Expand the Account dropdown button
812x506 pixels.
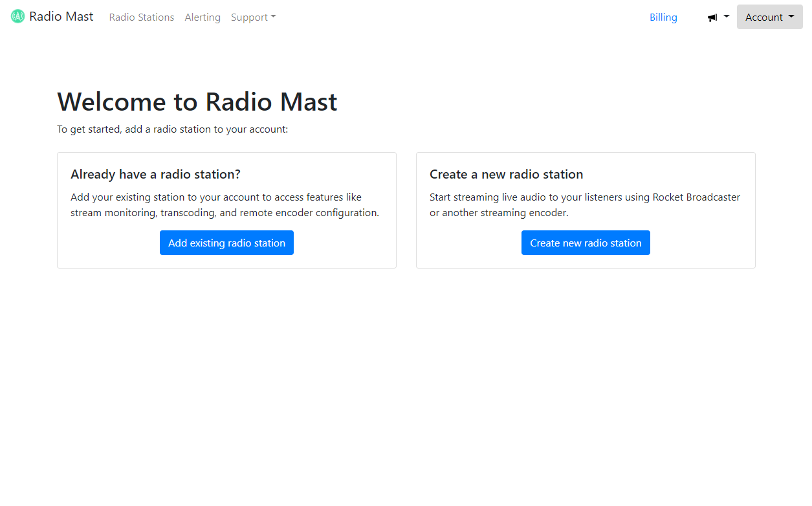[x=769, y=17]
